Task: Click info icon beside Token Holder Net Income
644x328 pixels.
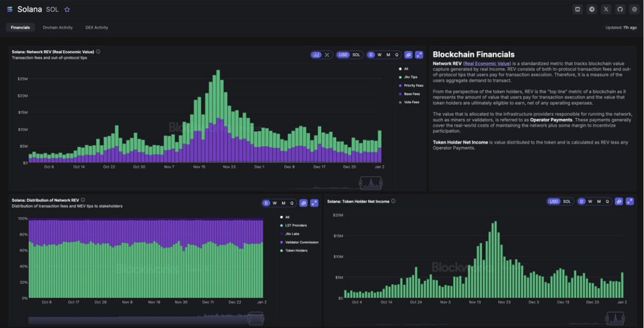Action: pyautogui.click(x=393, y=201)
